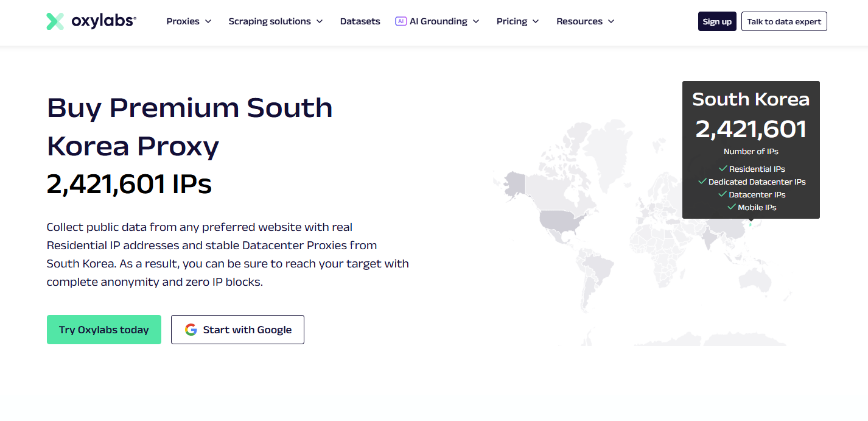Image resolution: width=868 pixels, height=421 pixels.
Task: Expand the Pricing dropdown chevron
Action: click(536, 21)
